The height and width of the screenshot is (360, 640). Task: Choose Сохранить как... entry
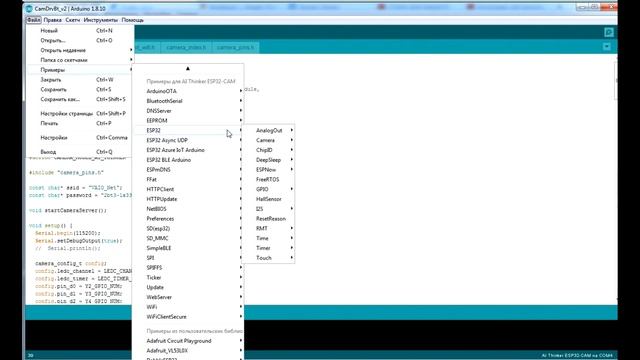(x=80, y=99)
